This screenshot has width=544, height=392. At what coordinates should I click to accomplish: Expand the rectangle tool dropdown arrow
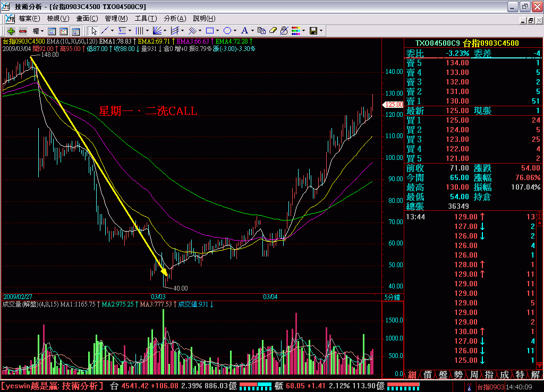click(x=217, y=31)
